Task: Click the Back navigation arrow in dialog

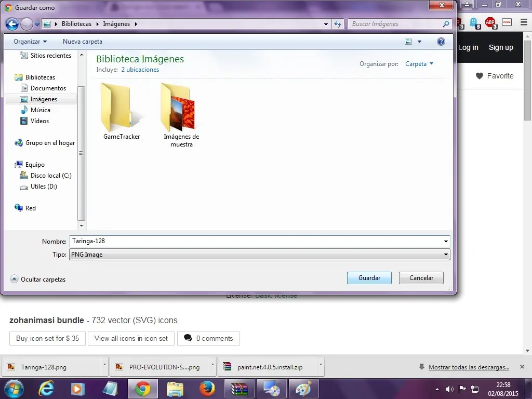Action: click(x=12, y=24)
